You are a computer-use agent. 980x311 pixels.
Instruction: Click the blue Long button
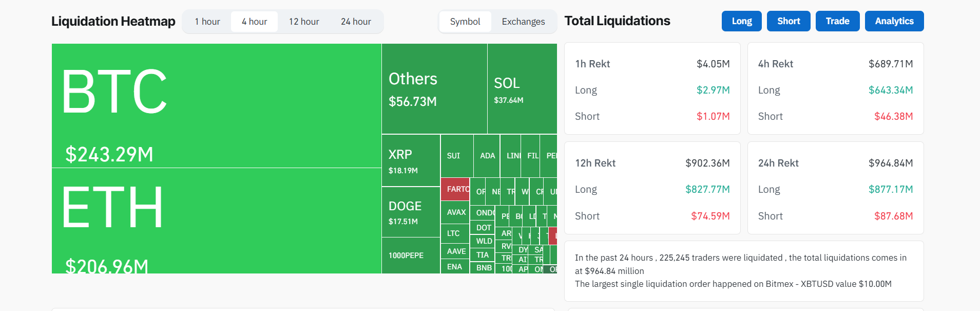click(741, 21)
